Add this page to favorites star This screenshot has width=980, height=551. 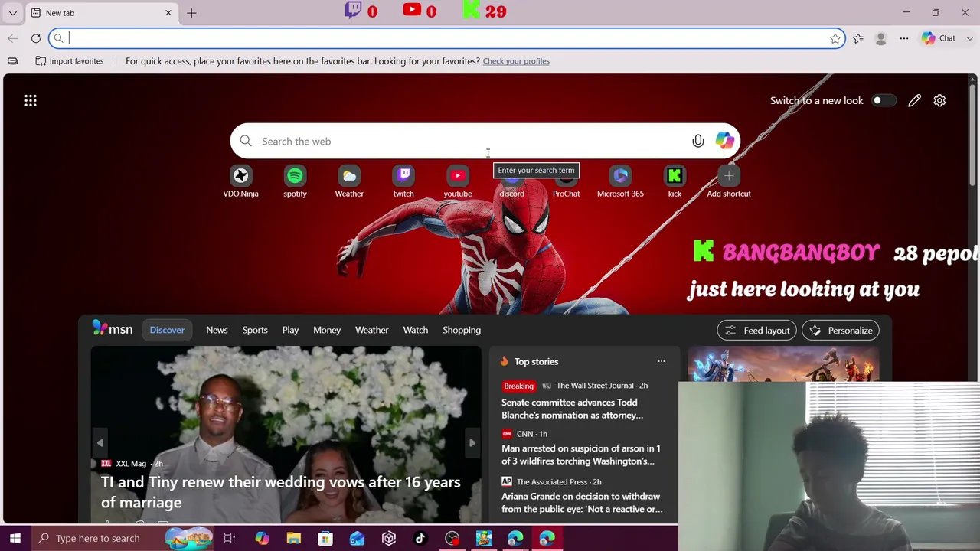[835, 38]
